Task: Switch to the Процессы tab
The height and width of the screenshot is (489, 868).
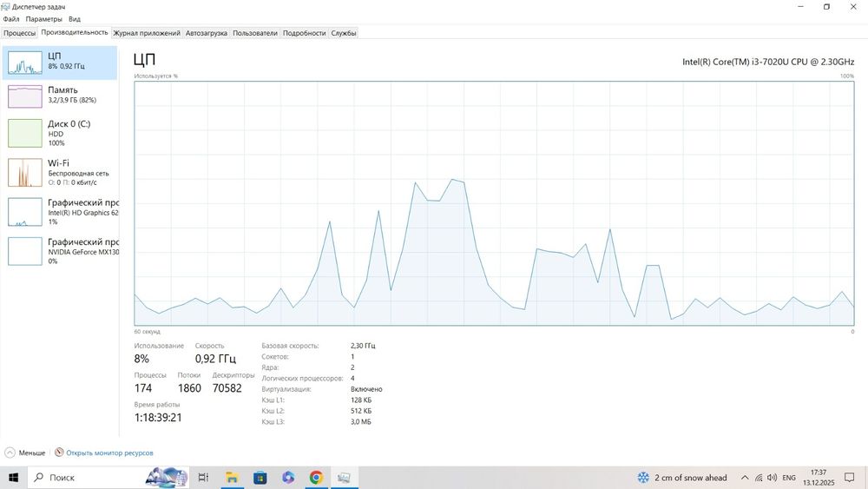Action: pyautogui.click(x=19, y=33)
